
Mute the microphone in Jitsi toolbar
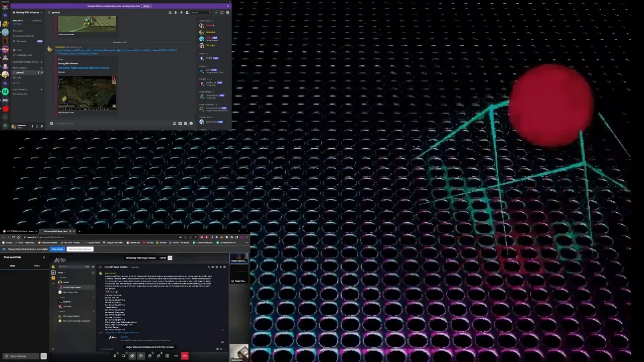(115, 356)
